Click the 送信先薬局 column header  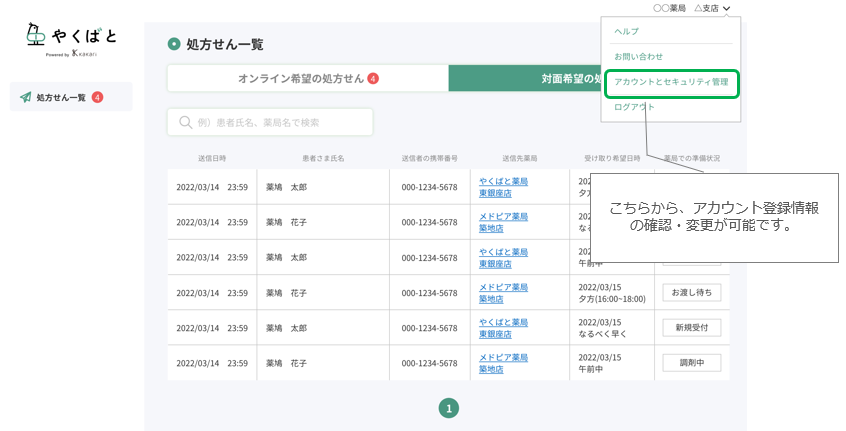tap(520, 158)
